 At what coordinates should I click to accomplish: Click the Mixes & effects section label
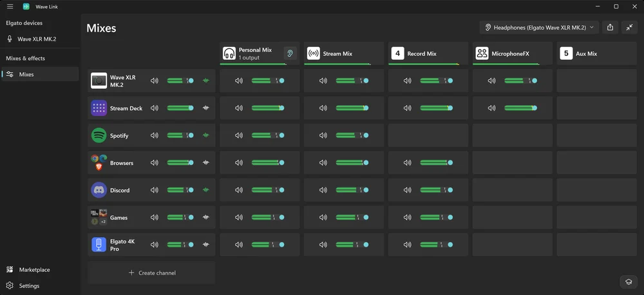pos(26,59)
